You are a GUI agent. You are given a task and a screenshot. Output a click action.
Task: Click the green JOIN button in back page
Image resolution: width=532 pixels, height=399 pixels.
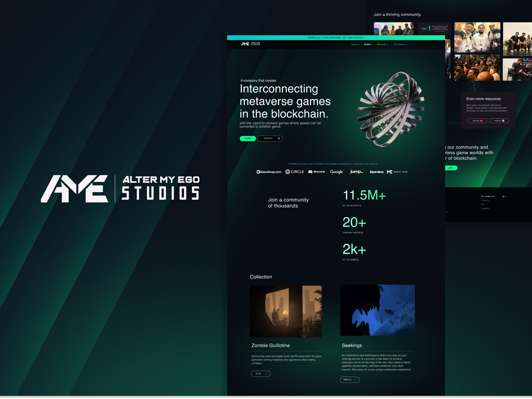click(451, 168)
